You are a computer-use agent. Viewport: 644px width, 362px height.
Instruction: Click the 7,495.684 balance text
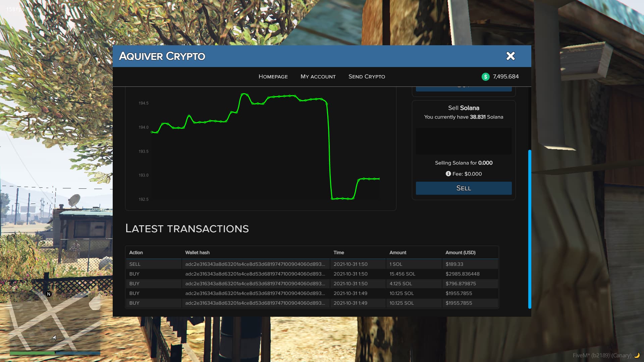click(x=505, y=76)
